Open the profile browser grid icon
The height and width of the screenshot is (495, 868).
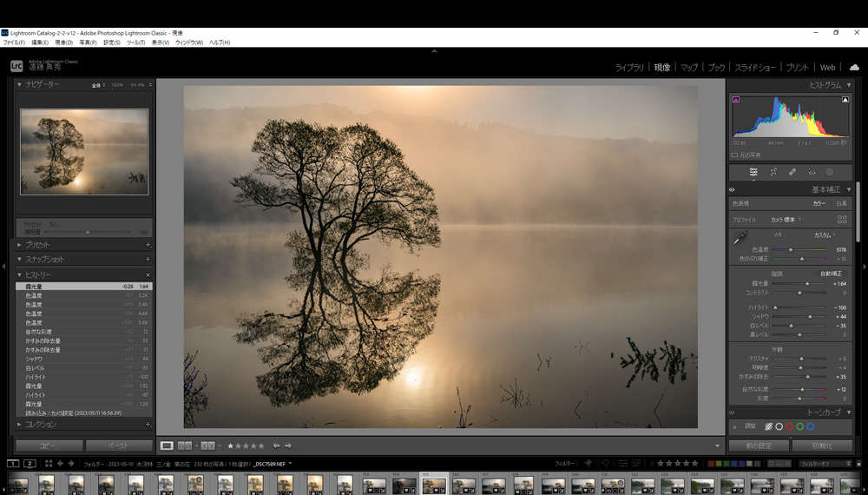(842, 220)
